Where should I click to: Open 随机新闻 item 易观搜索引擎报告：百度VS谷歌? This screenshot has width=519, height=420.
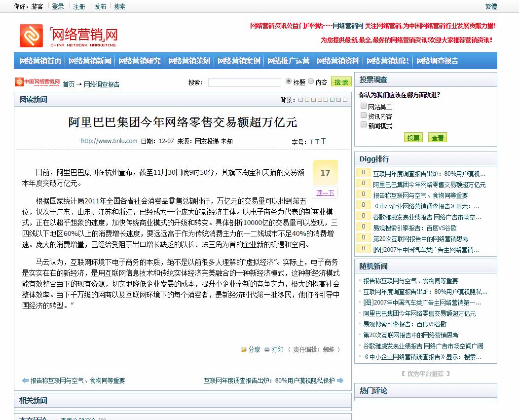click(405, 324)
